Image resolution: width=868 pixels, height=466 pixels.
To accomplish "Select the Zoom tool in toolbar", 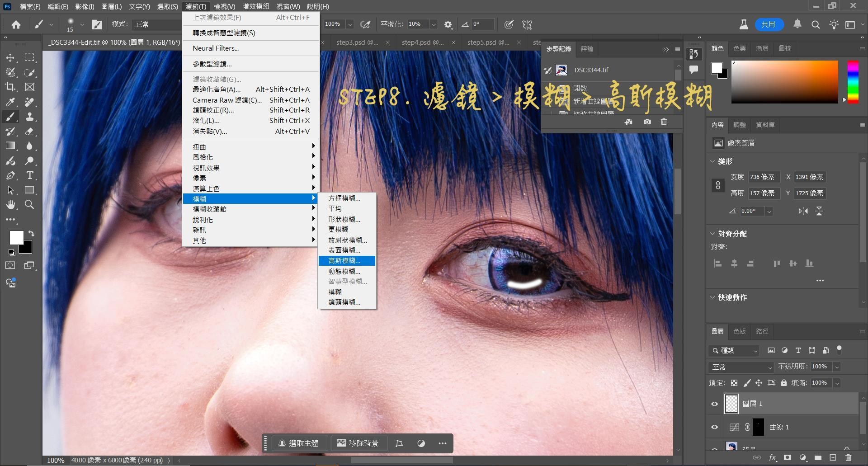I will click(29, 205).
